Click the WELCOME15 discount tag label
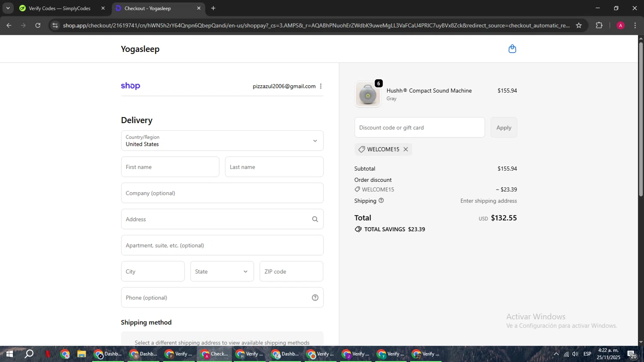The height and width of the screenshot is (362, 644). click(383, 149)
